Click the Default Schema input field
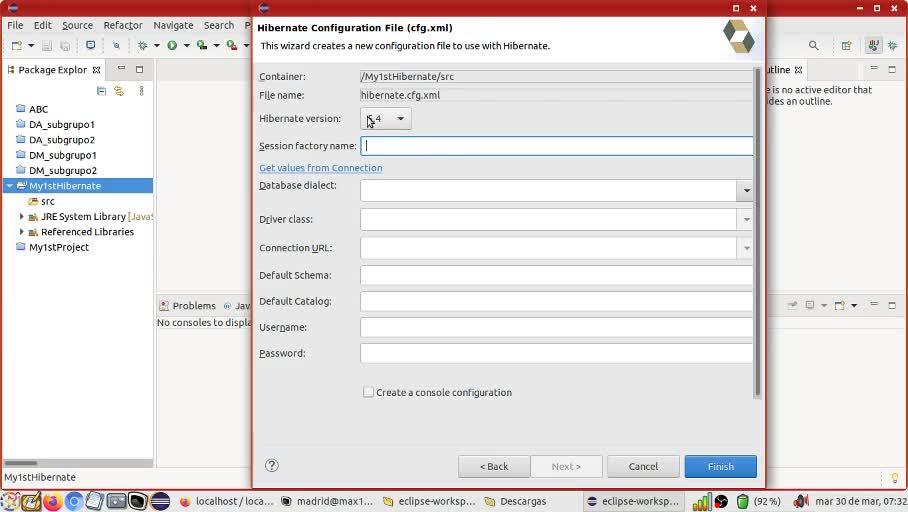 pos(557,276)
